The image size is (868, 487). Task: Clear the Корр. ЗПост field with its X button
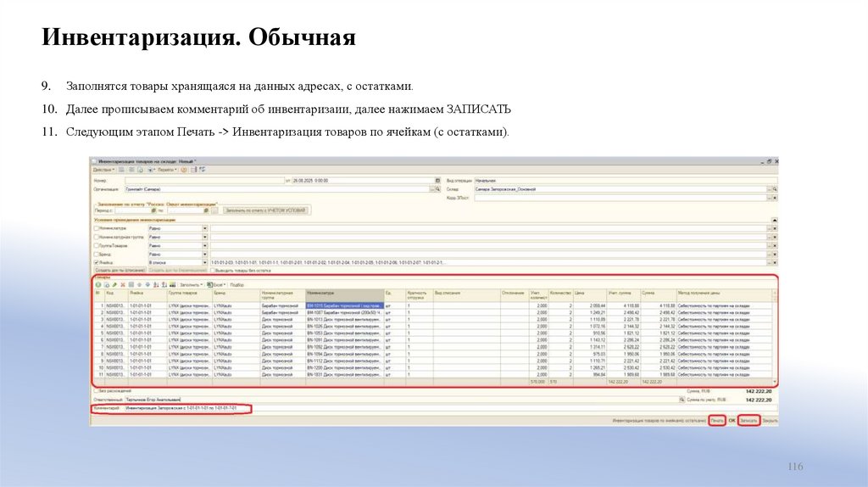pyautogui.click(x=775, y=198)
